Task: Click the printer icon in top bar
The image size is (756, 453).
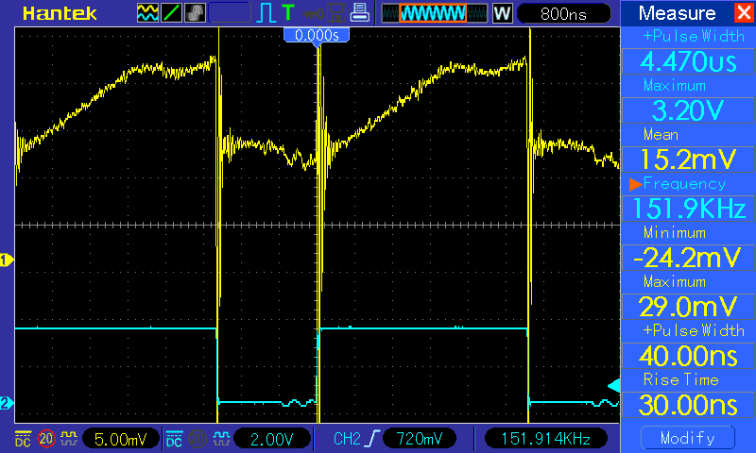Action: pyautogui.click(x=360, y=14)
